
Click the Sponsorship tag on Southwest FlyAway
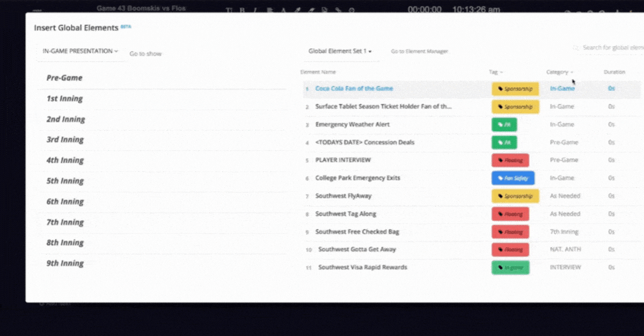[515, 196]
